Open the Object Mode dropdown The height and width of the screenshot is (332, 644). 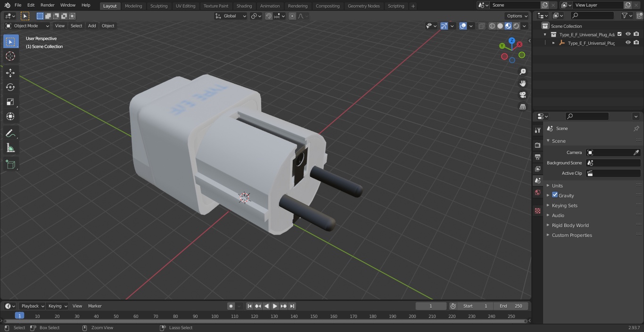click(x=27, y=26)
